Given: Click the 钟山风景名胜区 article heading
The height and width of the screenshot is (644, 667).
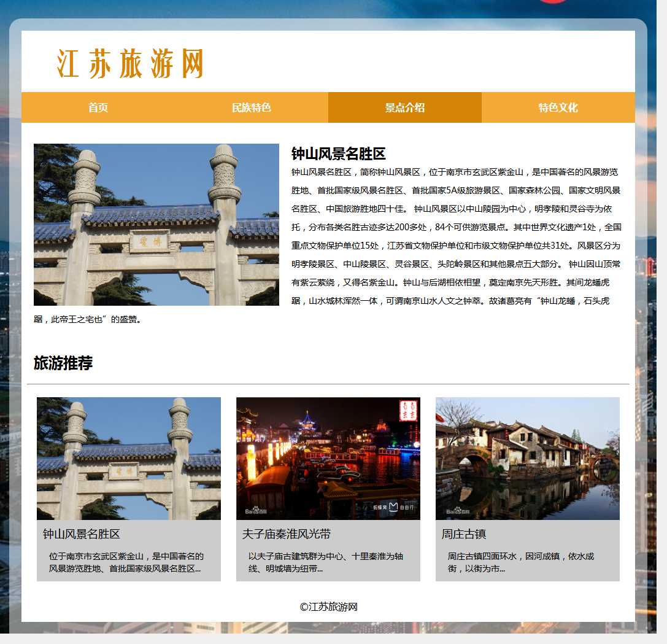Looking at the screenshot, I should [x=339, y=153].
